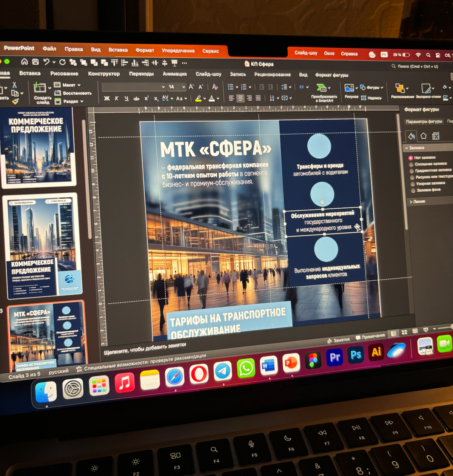Click the Home icon in quick access toolbar
453x476 pixels.
click(25, 61)
